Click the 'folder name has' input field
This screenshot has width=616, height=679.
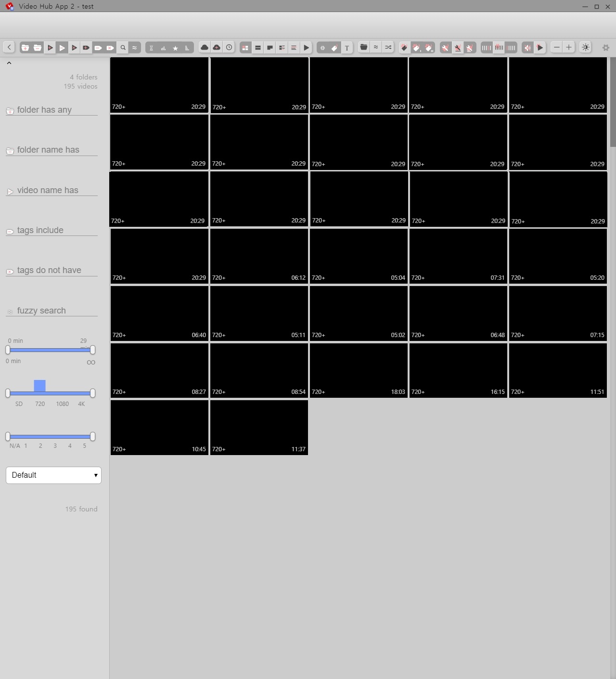point(51,150)
